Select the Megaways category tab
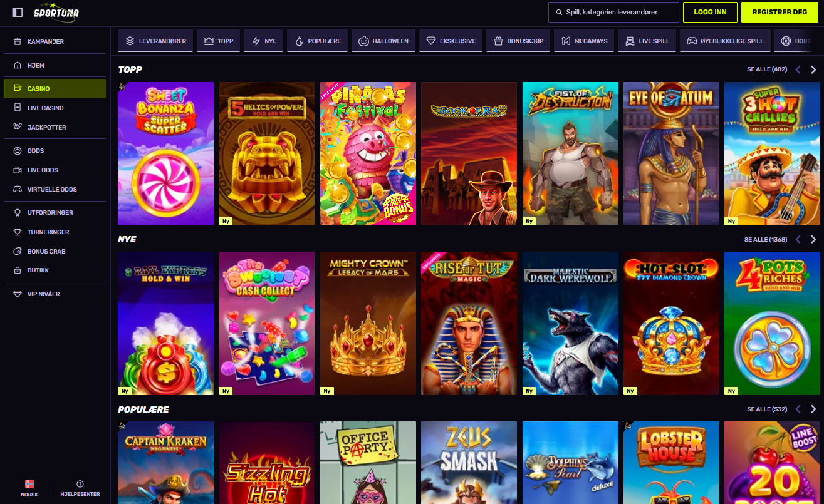The height and width of the screenshot is (504, 824). click(x=585, y=41)
